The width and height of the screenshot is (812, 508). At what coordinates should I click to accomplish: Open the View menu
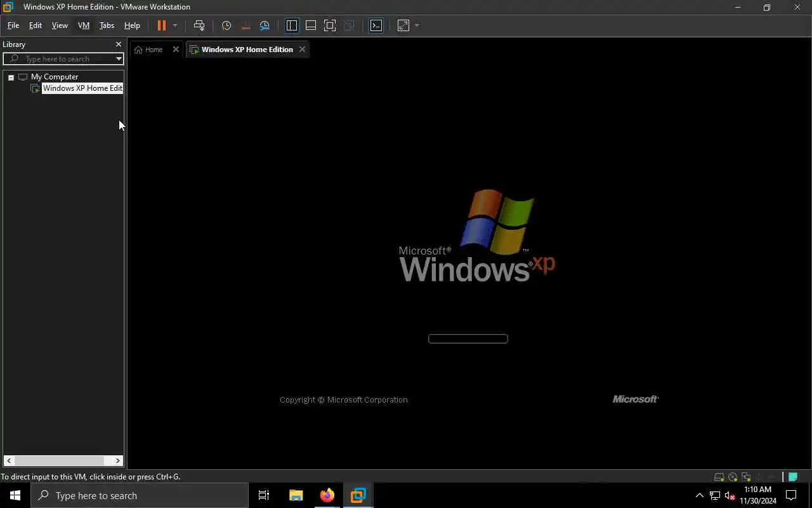point(60,25)
